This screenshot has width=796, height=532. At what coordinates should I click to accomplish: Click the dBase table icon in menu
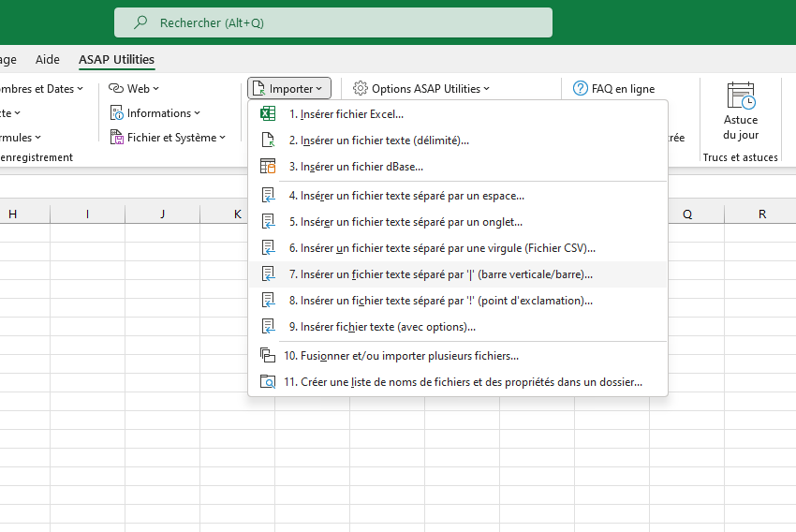pos(268,166)
